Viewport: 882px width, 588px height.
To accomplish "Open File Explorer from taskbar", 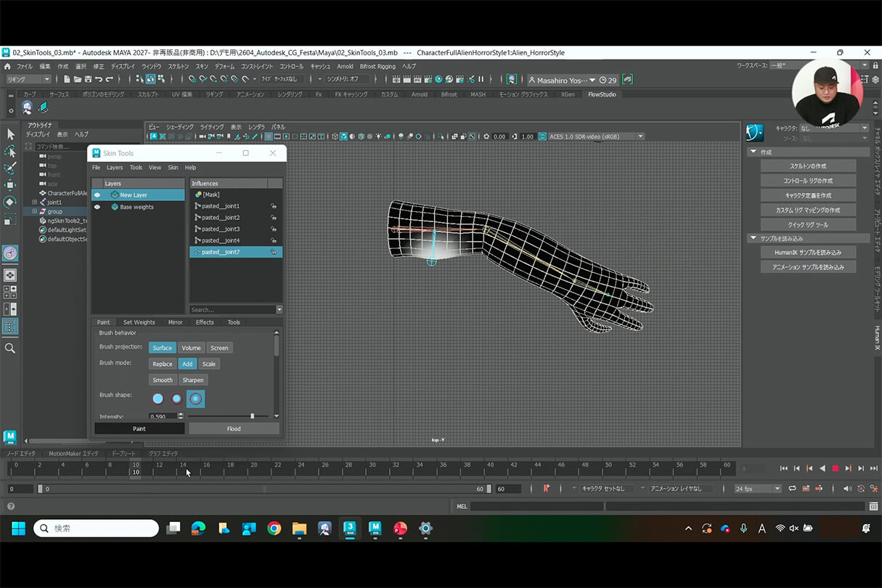I will tap(299, 528).
